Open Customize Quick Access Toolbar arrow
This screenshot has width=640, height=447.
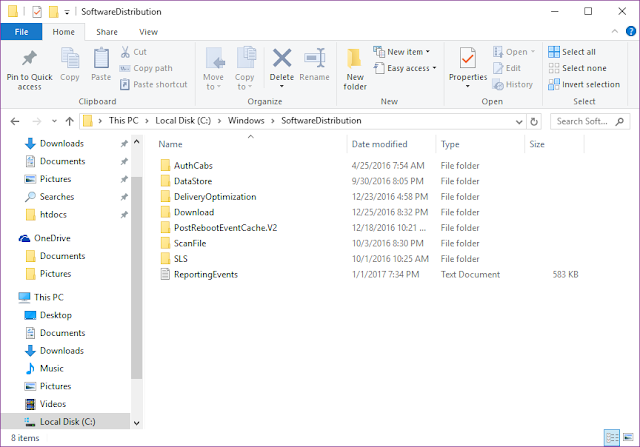click(67, 12)
